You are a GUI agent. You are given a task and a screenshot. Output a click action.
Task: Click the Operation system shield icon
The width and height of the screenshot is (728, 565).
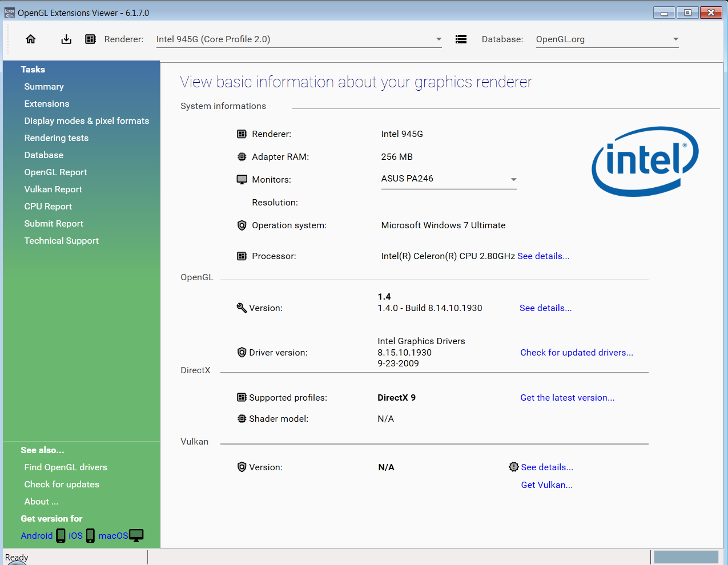click(242, 225)
